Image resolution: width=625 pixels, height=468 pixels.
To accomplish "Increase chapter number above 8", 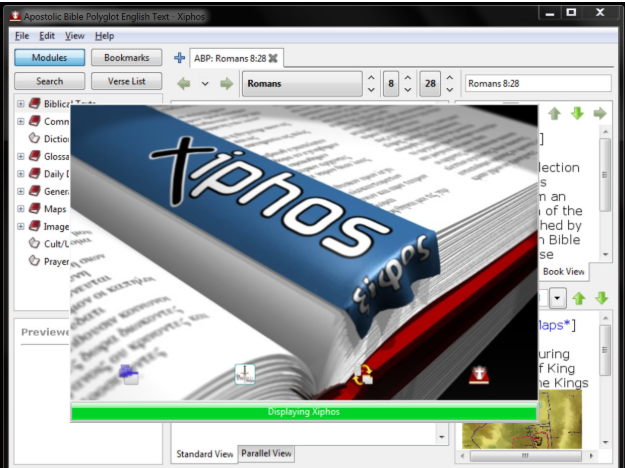I will click(408, 78).
